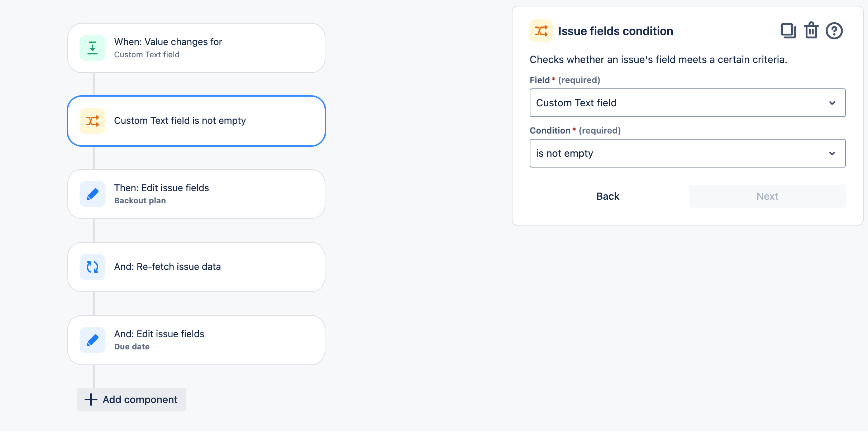Delete the condition with the trash icon
Viewport: 868px width, 431px height.
pos(811,31)
